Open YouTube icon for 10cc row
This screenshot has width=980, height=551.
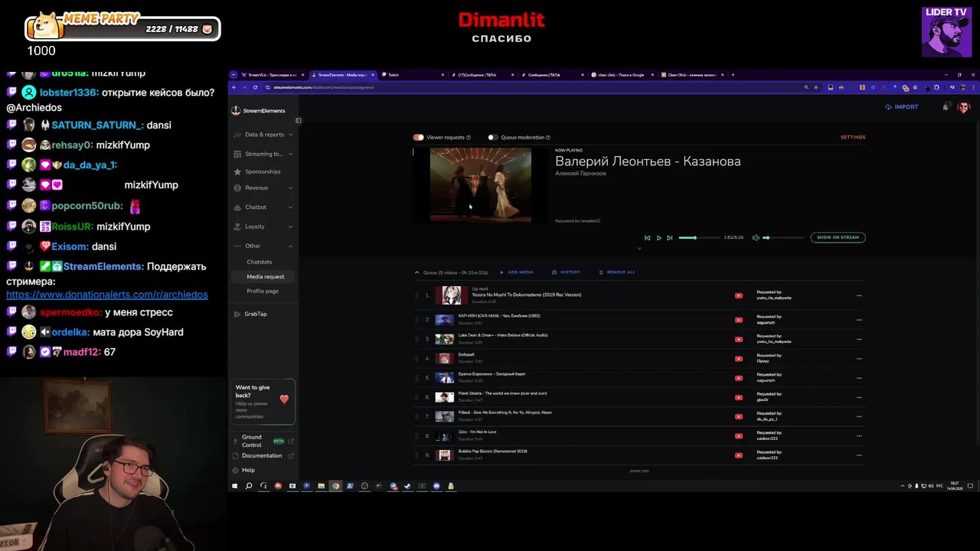(739, 436)
